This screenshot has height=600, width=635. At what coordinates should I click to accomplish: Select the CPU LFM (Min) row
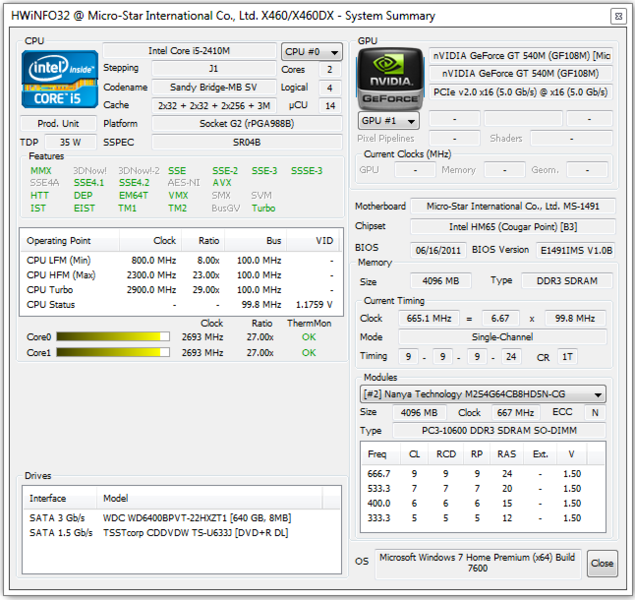181,260
